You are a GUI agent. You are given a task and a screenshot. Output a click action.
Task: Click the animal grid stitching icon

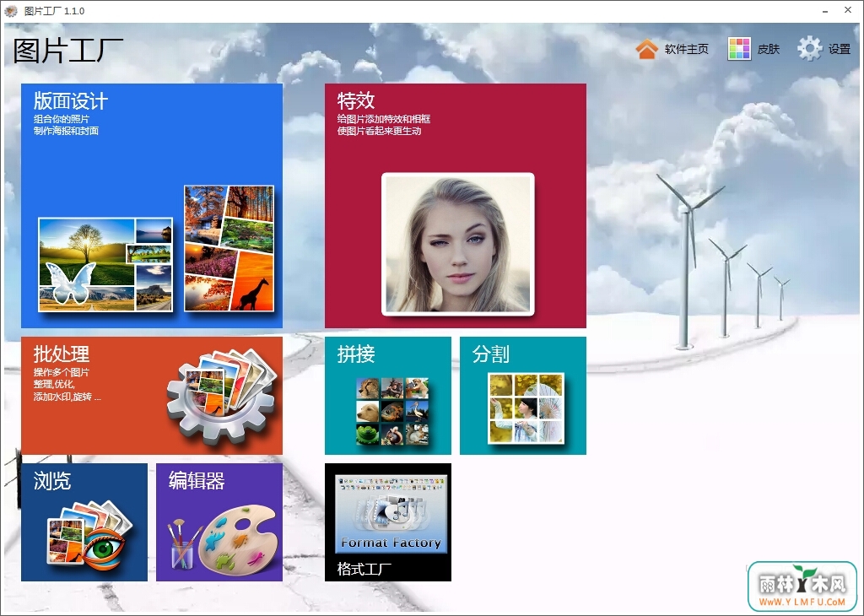(392, 411)
